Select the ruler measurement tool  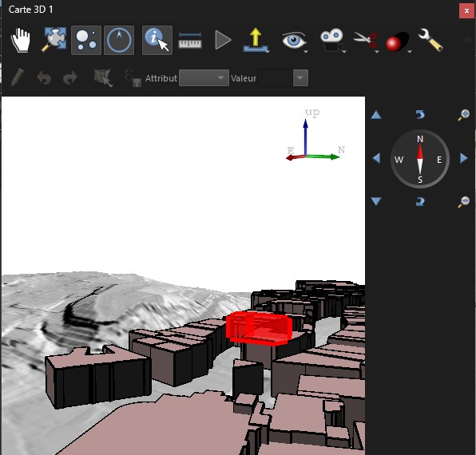click(x=190, y=41)
